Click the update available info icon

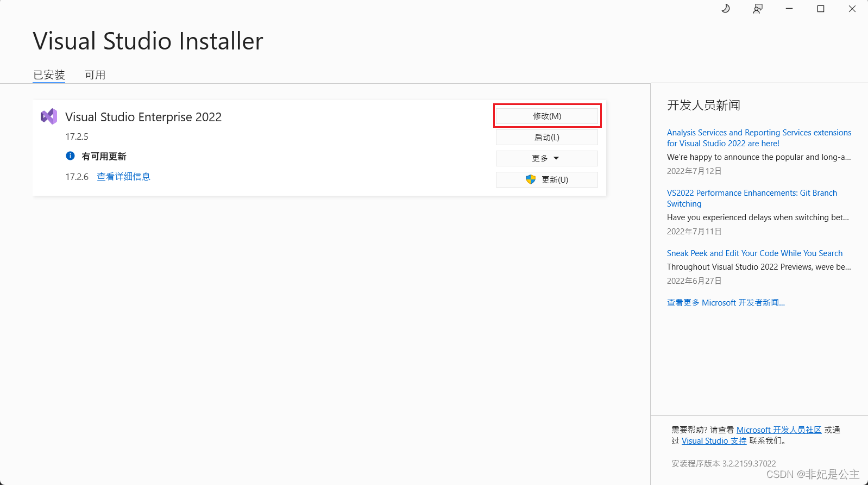click(70, 156)
